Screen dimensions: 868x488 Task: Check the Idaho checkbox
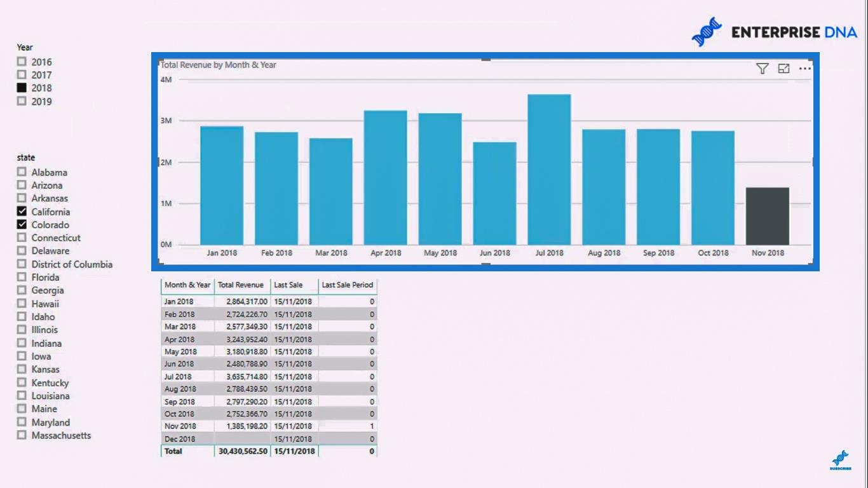[22, 316]
